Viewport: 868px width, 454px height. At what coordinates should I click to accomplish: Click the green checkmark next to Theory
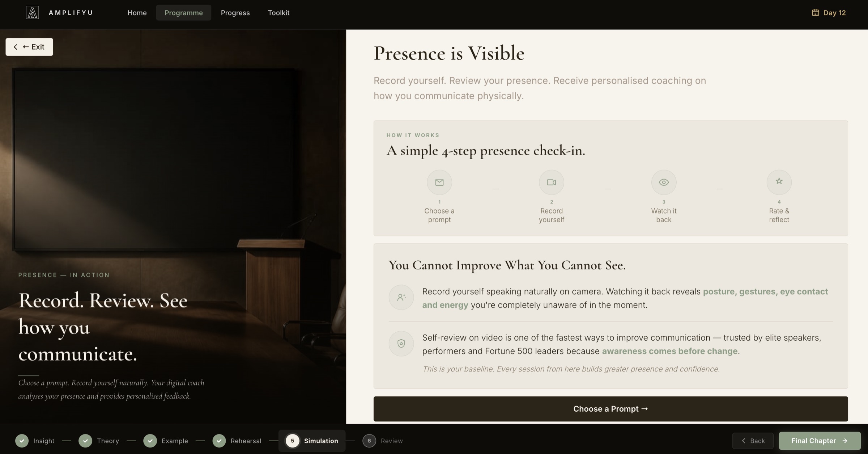(x=85, y=441)
